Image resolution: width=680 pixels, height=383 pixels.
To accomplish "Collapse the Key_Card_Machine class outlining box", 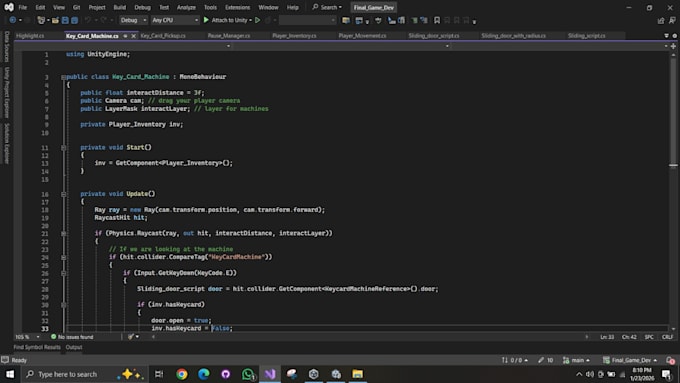I will point(63,77).
